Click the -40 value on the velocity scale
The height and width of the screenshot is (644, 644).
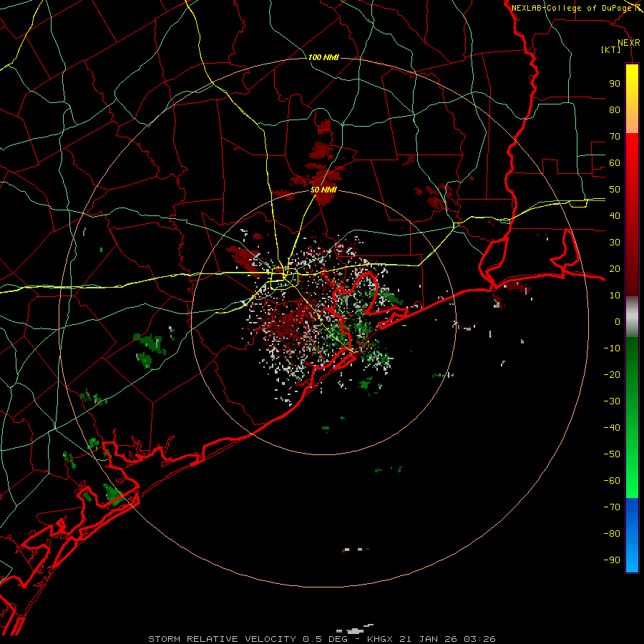pos(612,428)
